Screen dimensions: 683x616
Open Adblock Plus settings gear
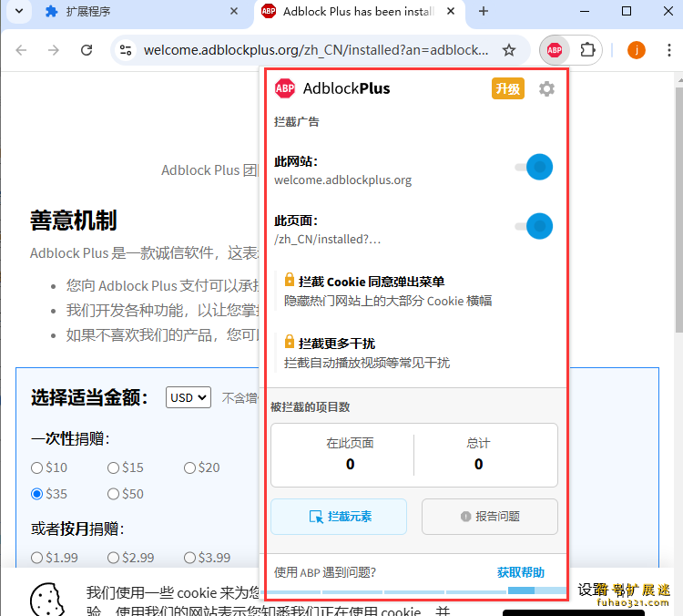click(x=546, y=89)
